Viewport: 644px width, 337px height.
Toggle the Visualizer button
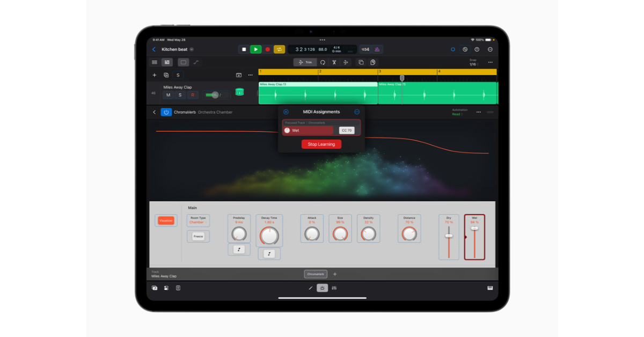[x=166, y=221]
